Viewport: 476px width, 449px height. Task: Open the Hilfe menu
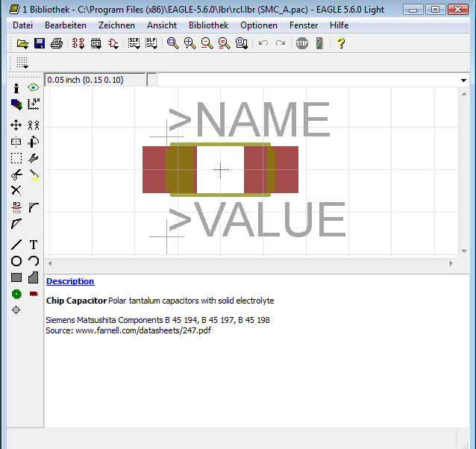click(x=339, y=25)
